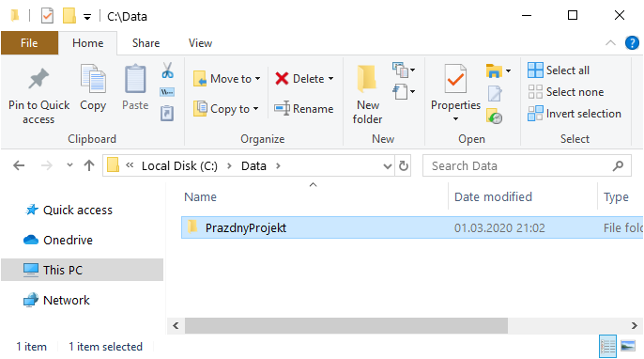Click Local Disk (C:) breadcrumb

pos(179,165)
